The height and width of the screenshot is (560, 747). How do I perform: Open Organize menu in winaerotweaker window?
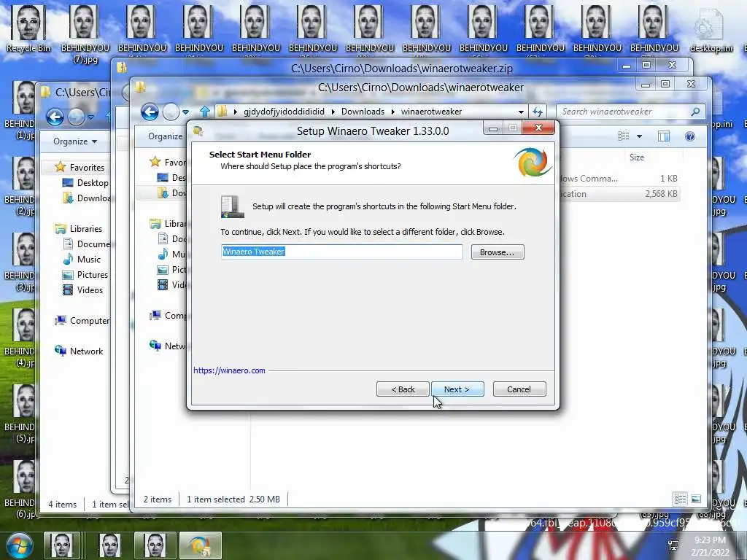coord(166,136)
